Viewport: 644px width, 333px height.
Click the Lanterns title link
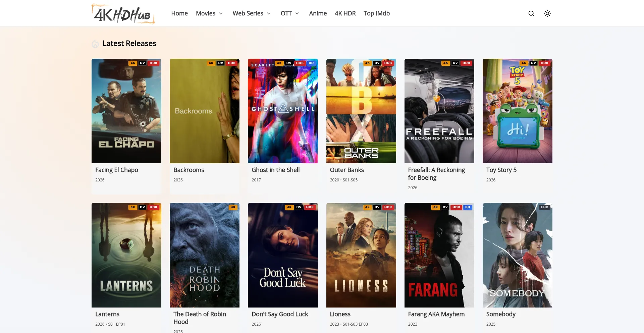tap(107, 314)
